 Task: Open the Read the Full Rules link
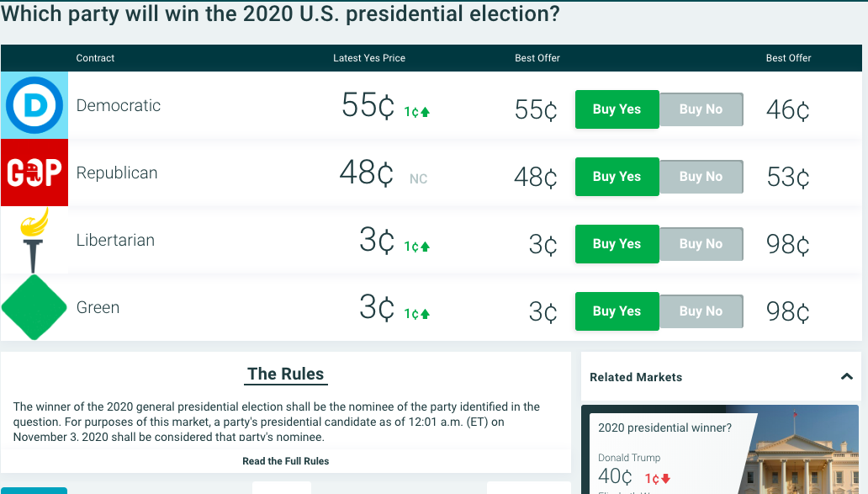tap(285, 461)
